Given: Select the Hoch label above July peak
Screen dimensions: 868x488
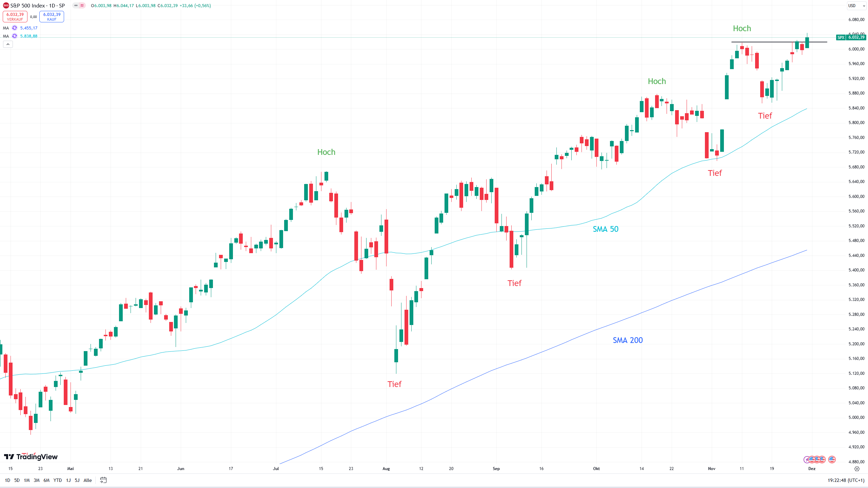Looking at the screenshot, I should click(326, 152).
